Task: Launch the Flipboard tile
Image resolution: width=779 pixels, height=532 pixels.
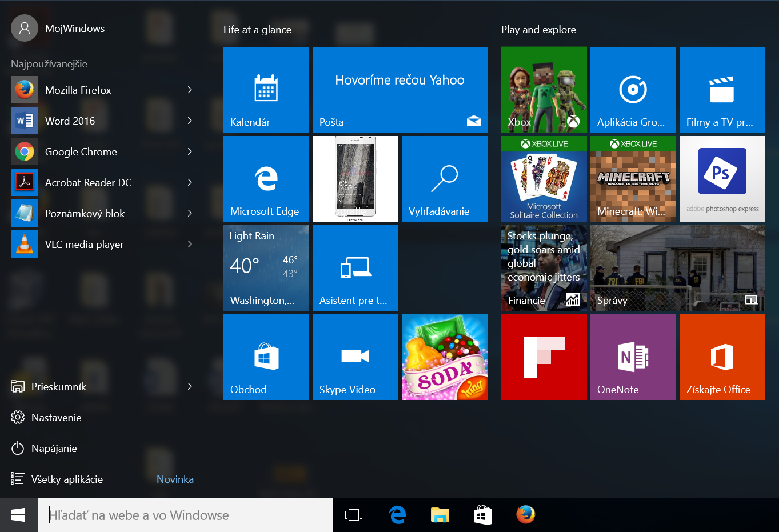Action: pyautogui.click(x=544, y=357)
